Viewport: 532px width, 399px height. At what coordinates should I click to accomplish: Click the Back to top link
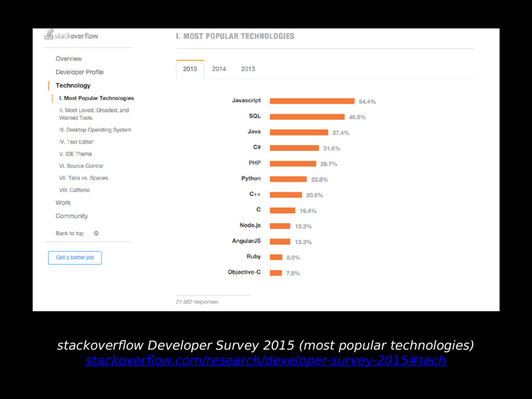click(70, 233)
